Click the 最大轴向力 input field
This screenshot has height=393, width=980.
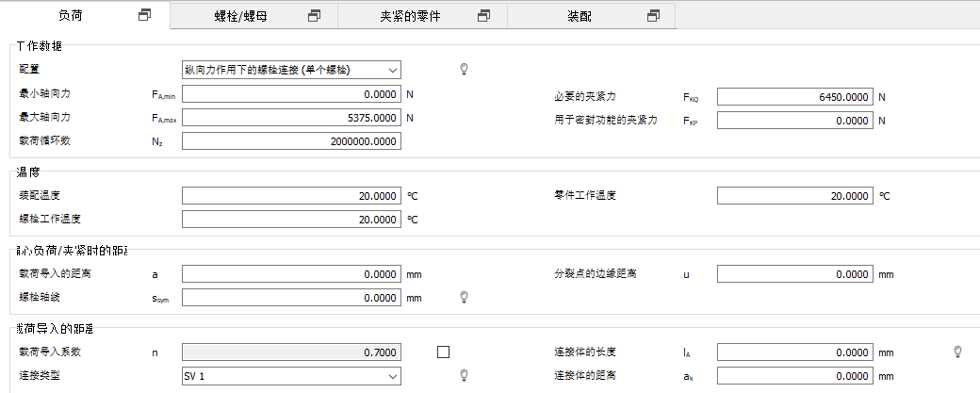coord(291,118)
